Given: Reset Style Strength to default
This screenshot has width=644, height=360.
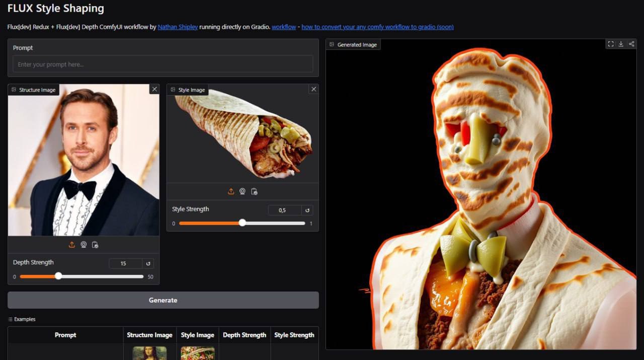Looking at the screenshot, I should pyautogui.click(x=307, y=210).
